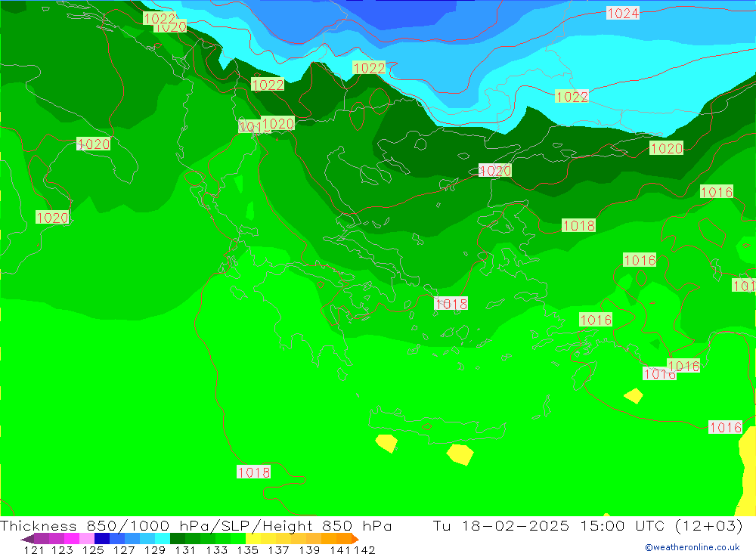The width and height of the screenshot is (756, 554).
Task: Click the 15:00 UTC time text
Action: click(x=622, y=525)
